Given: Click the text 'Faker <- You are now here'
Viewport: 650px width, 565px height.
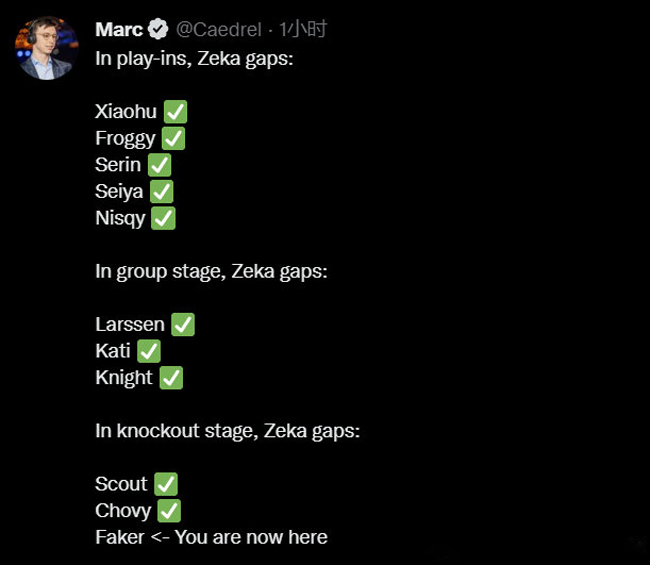Looking at the screenshot, I should [x=211, y=538].
